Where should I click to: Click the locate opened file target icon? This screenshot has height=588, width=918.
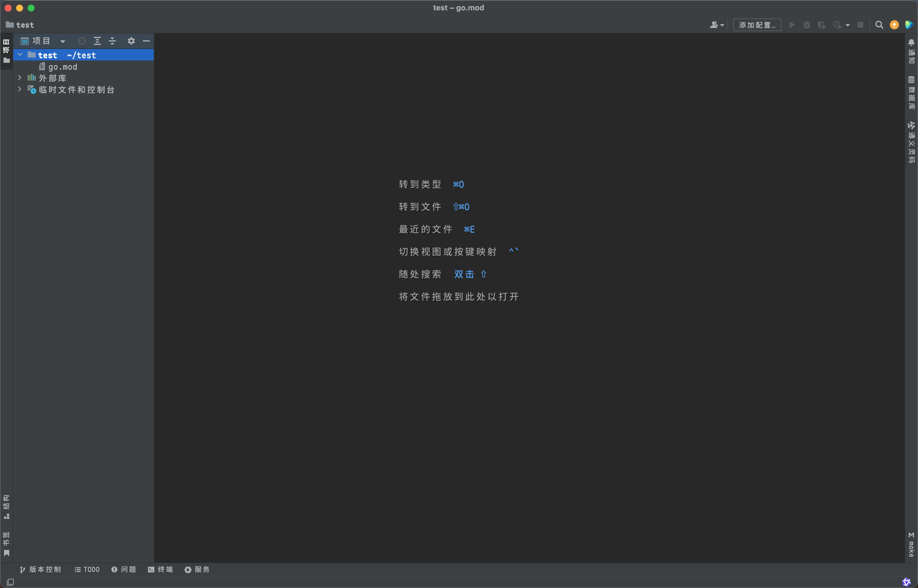82,41
